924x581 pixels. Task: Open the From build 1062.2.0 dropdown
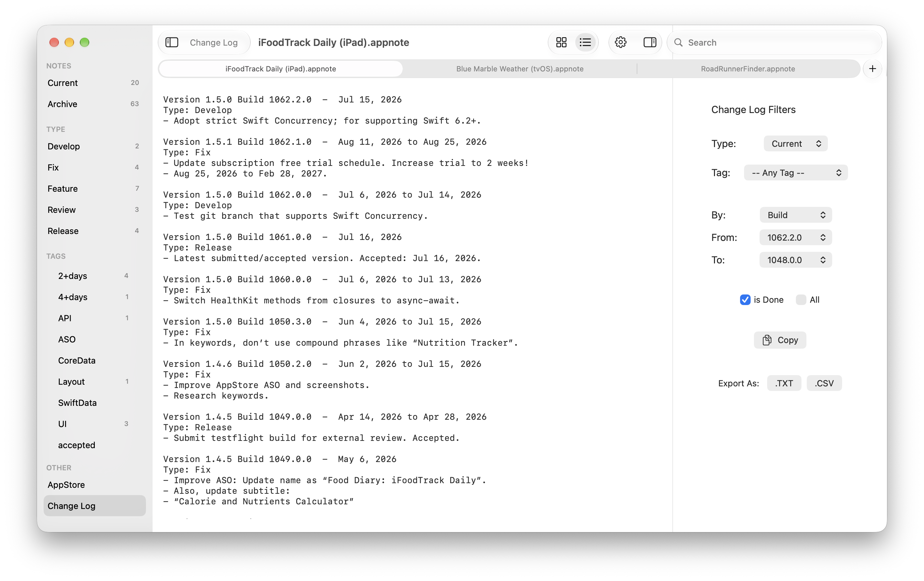pos(796,237)
